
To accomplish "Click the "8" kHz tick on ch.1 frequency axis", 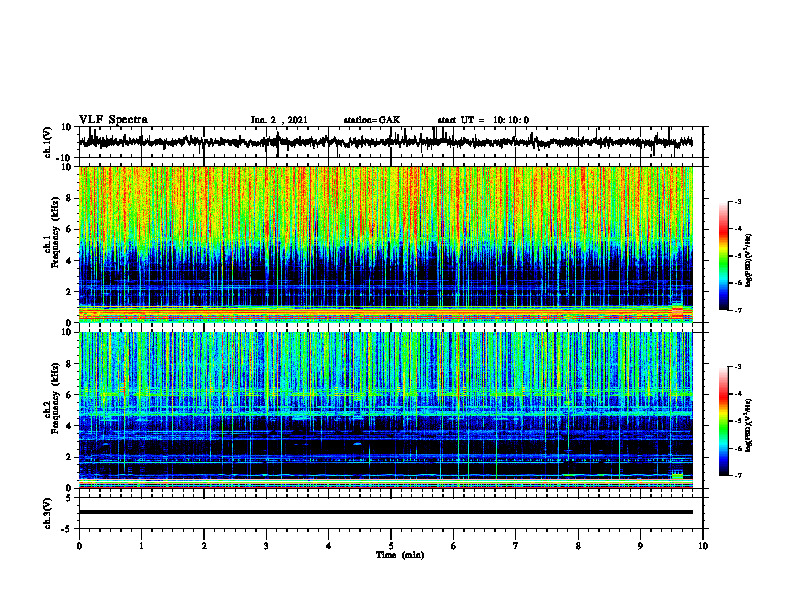I will [69, 198].
